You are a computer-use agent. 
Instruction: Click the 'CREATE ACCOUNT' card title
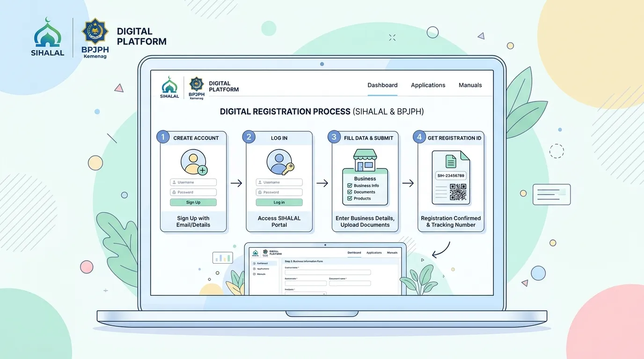point(196,138)
